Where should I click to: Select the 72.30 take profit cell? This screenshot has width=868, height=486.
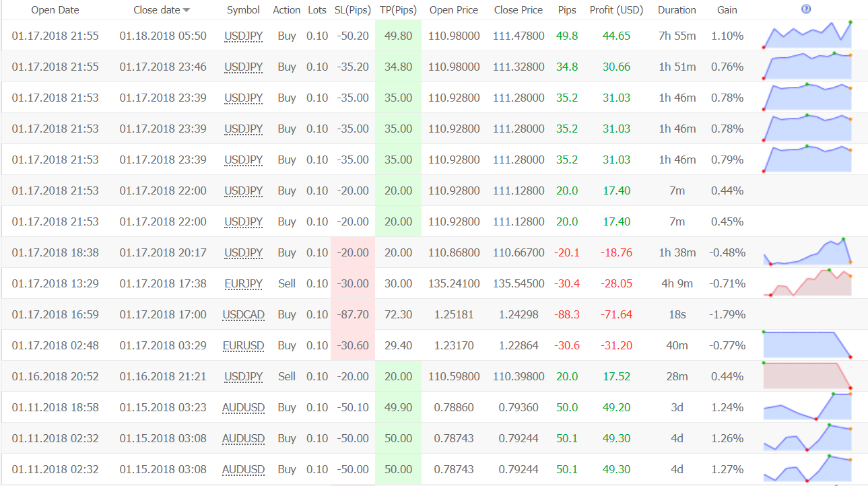tap(398, 315)
